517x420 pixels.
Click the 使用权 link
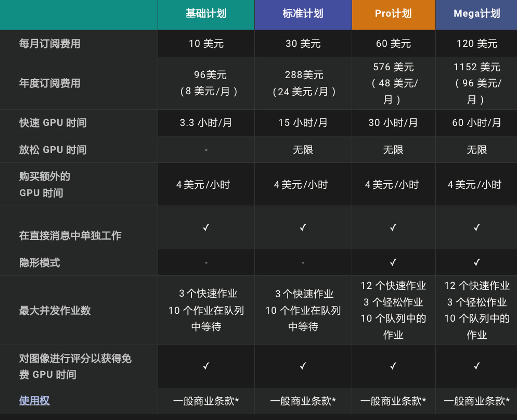click(34, 401)
